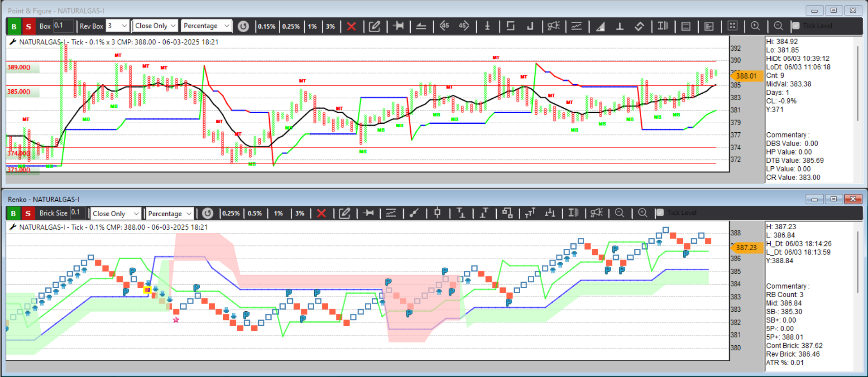Viewport: 868px width, 377px height.
Task: Click the red S sell button in Renko toolbar
Action: [28, 213]
